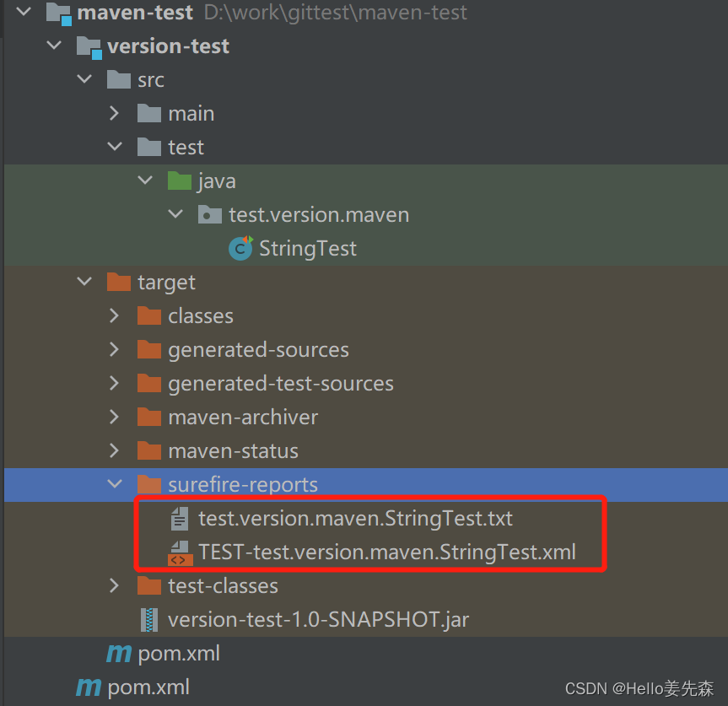Screen dimensions: 728x706
Task: Open test.version.maven.StringTest.txt report file
Action: point(354,519)
